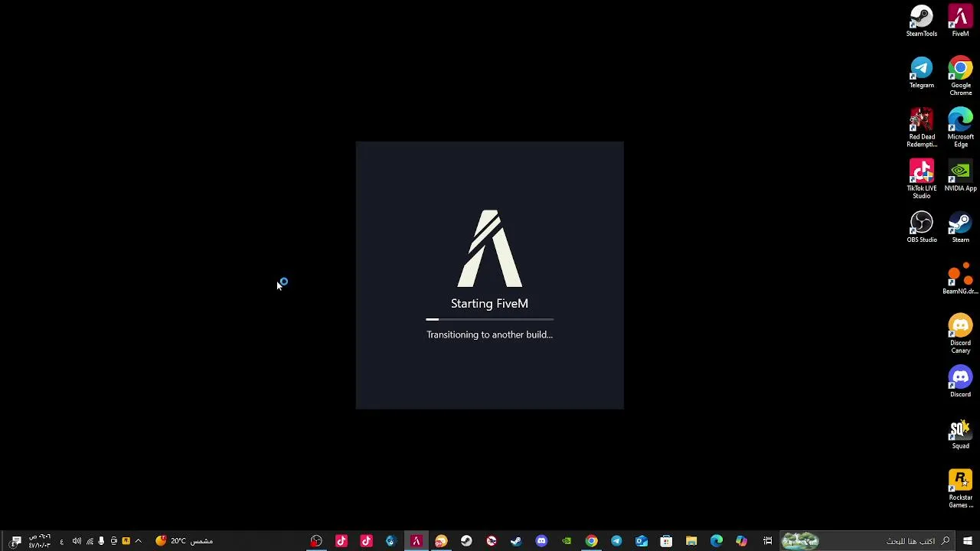The height and width of the screenshot is (551, 980).
Task: Click the FiveM loading progress bar
Action: 490,319
